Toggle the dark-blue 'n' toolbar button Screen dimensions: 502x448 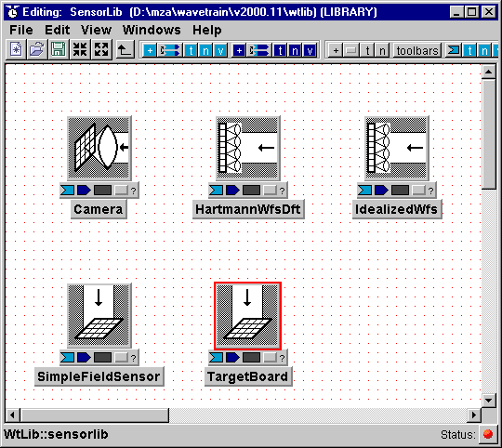(x=295, y=50)
